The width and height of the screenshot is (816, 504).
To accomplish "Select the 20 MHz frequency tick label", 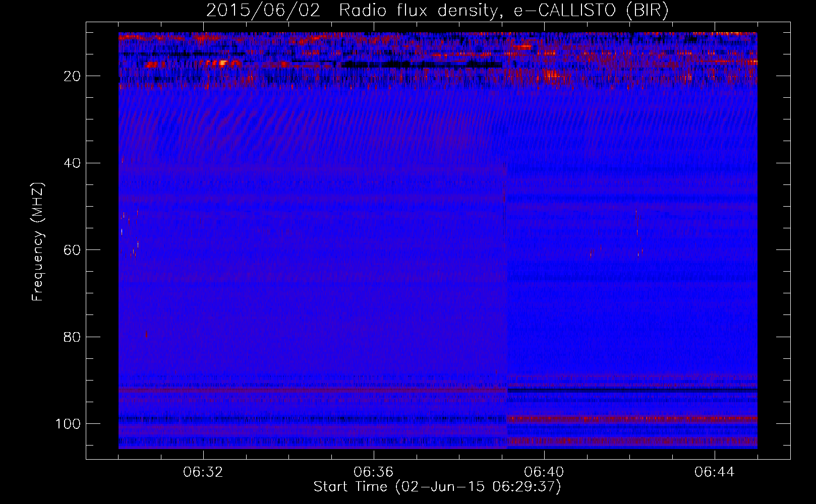I will tap(72, 76).
